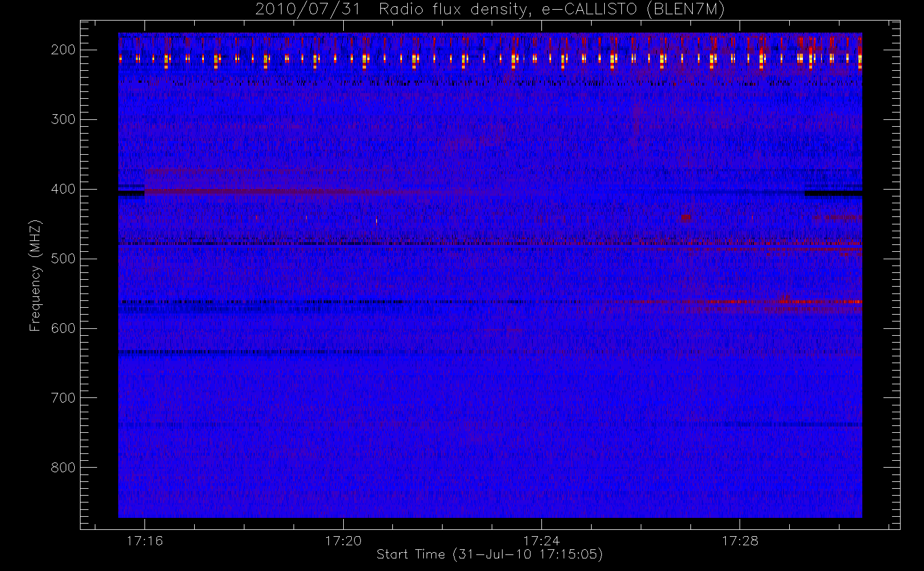This screenshot has width=924, height=571.
Task: Click the 'Start Time (31-Jul-10 17:15:05)' label
Action: point(490,554)
